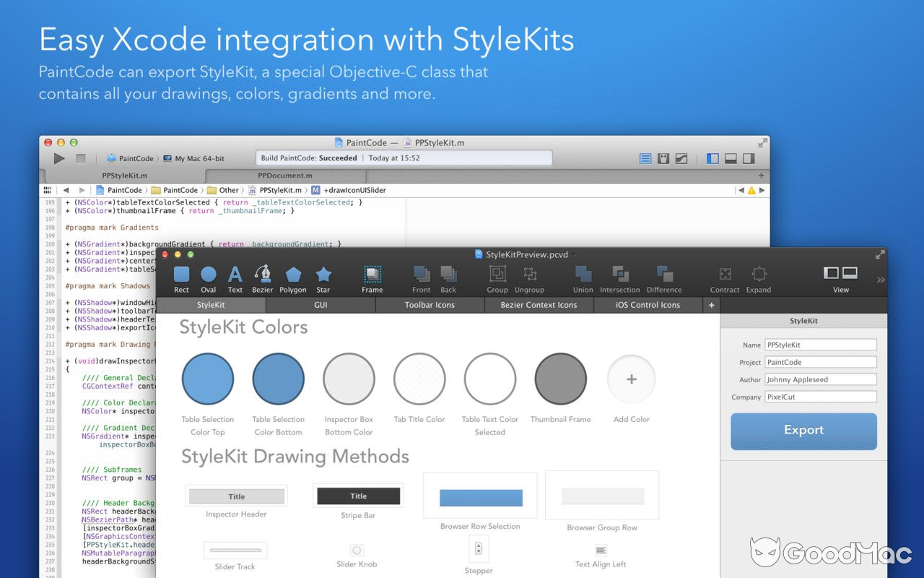Add a new canvas tab with plus button

coord(711,305)
